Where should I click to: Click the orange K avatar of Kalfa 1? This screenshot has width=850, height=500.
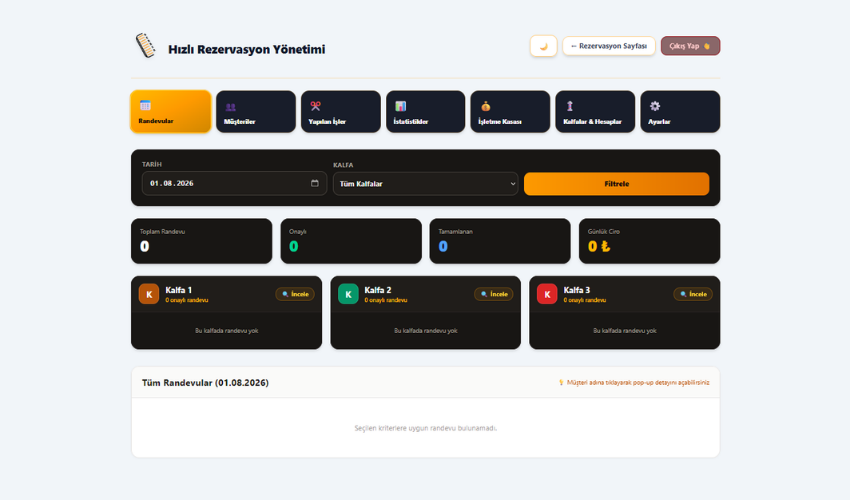pyautogui.click(x=149, y=294)
